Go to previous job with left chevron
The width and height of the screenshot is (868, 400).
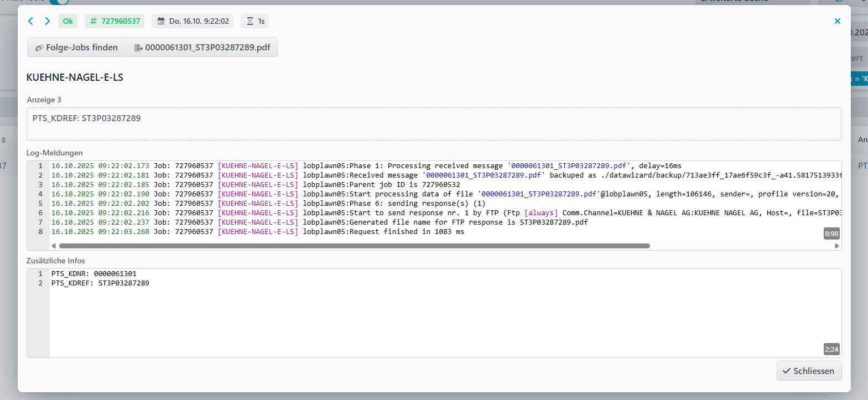(x=31, y=21)
